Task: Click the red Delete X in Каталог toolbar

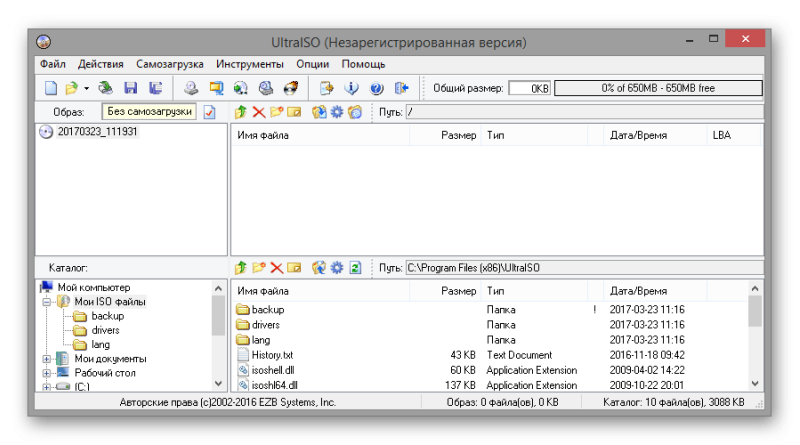Action: [x=277, y=267]
